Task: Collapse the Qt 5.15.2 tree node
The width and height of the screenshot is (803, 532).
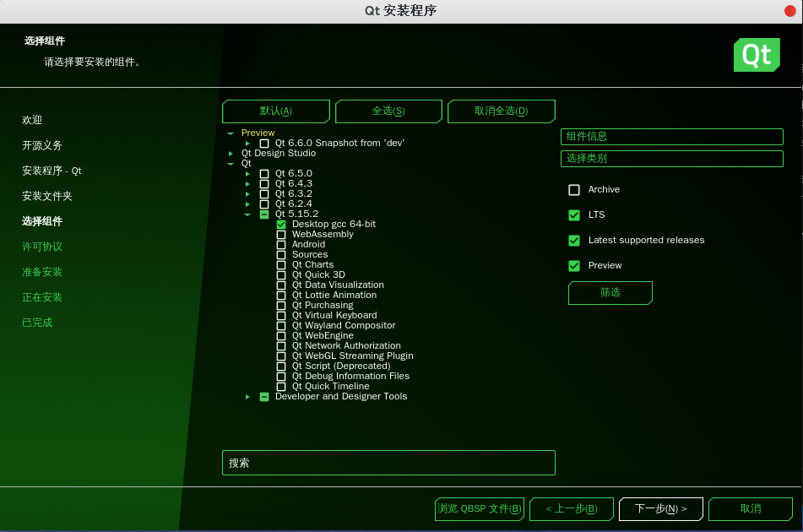Action: coord(247,214)
